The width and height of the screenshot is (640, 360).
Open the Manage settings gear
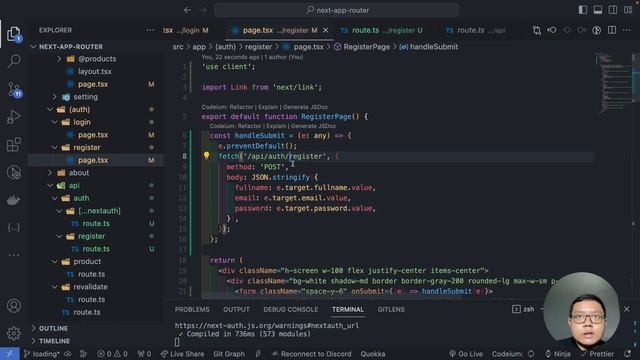[14, 333]
